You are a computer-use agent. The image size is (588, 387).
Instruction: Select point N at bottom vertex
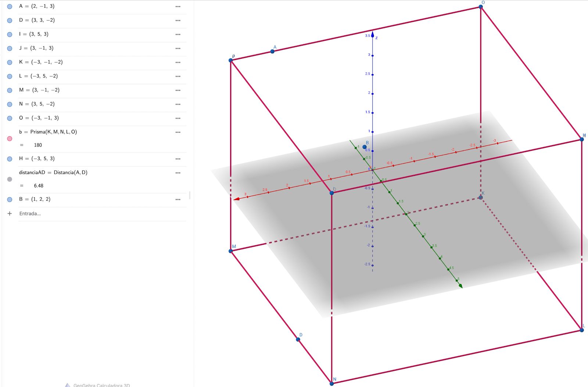point(331,383)
